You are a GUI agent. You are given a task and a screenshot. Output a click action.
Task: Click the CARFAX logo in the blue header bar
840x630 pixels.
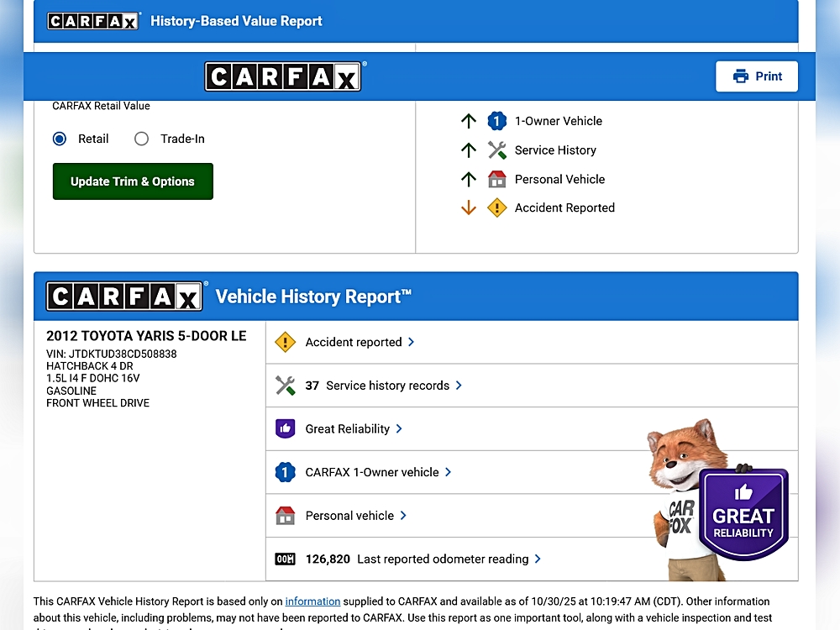tap(283, 76)
